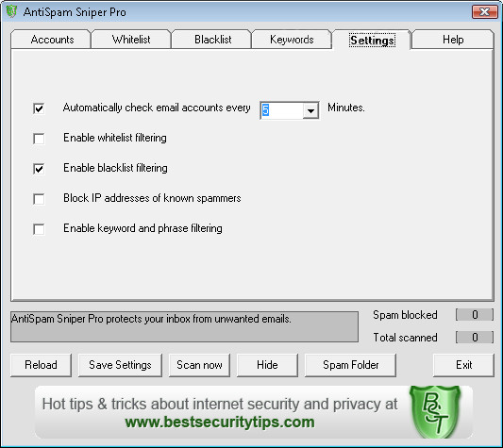Click the 'Total scanned' label

(405, 338)
